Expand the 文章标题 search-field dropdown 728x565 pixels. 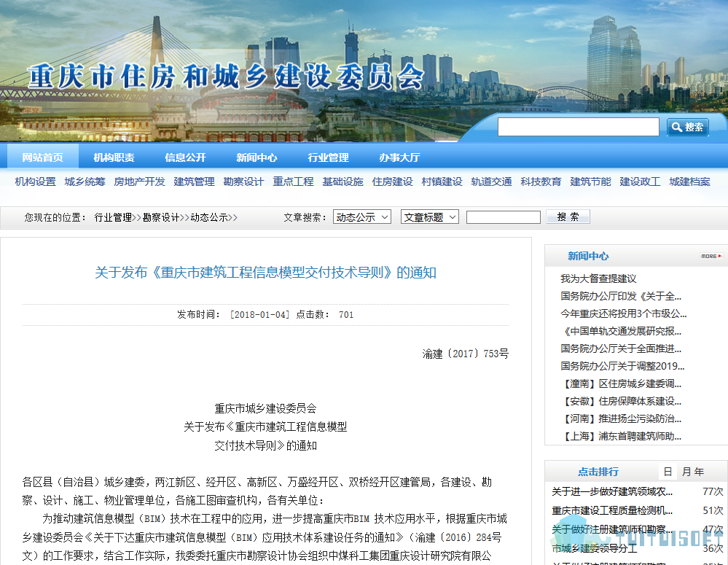coord(429,217)
